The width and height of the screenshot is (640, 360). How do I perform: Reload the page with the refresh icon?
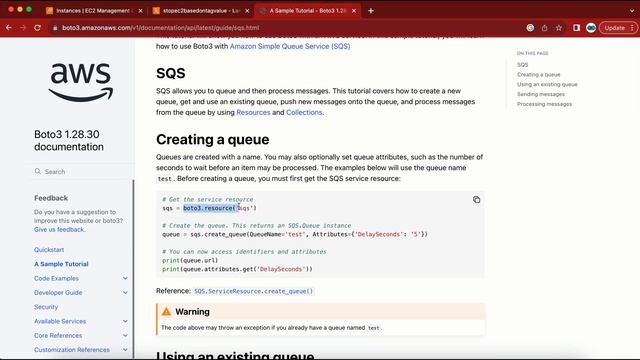[37, 28]
